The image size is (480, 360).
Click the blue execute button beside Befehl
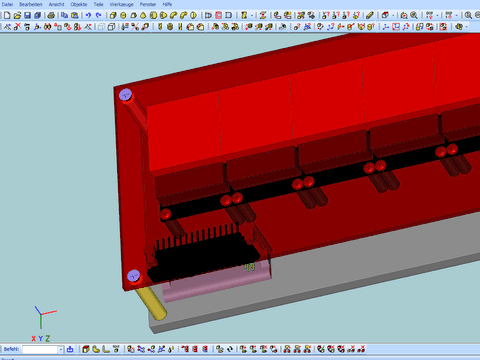(x=70, y=349)
